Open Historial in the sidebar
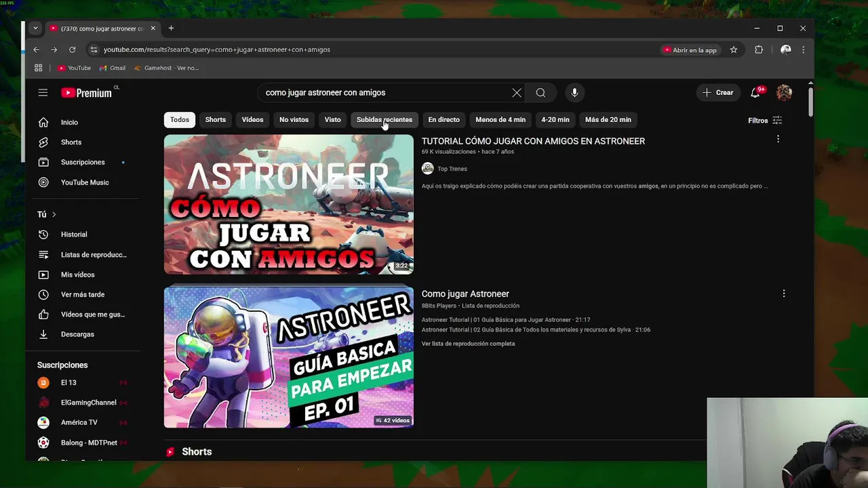Screen dimensions: 868x488 coord(73,235)
